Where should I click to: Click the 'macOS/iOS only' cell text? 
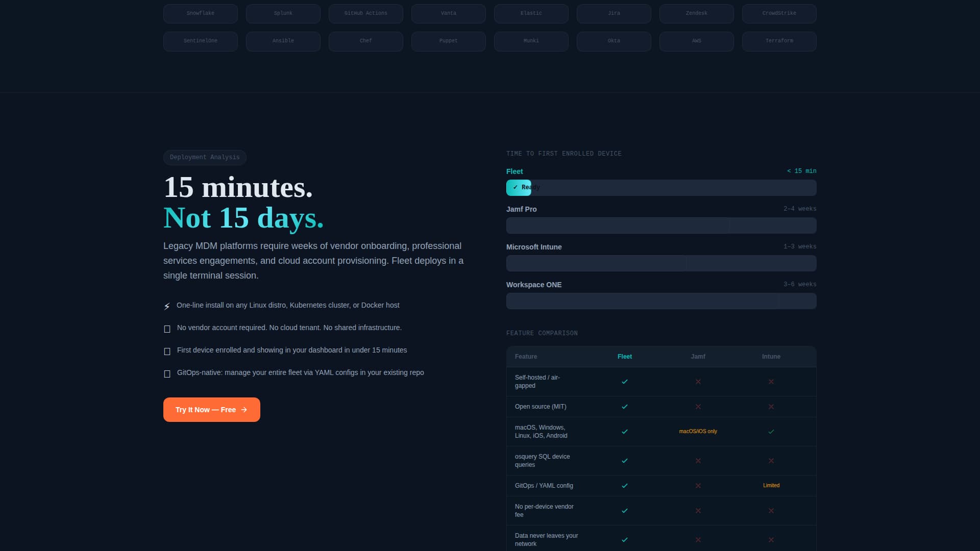[698, 432]
